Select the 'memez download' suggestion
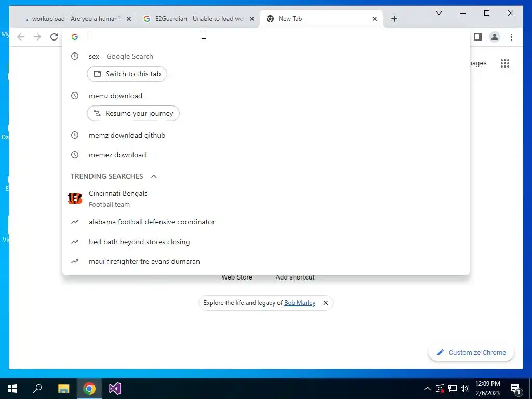The height and width of the screenshot is (399, 532). 266,155
